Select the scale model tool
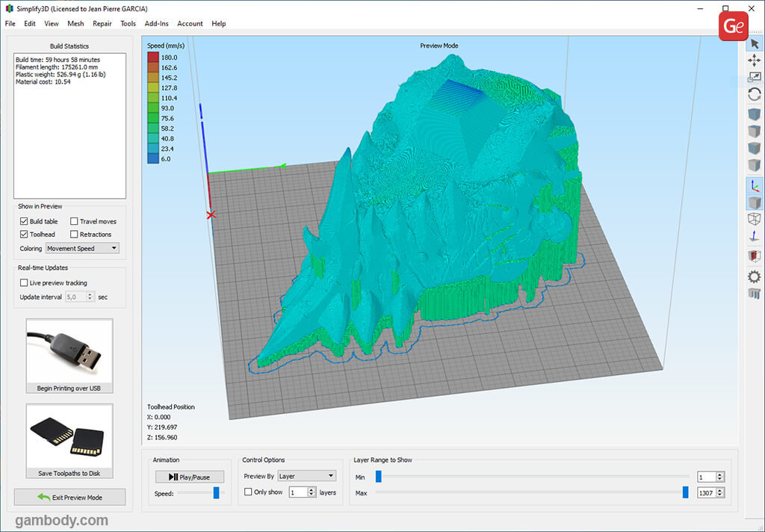 tap(754, 77)
